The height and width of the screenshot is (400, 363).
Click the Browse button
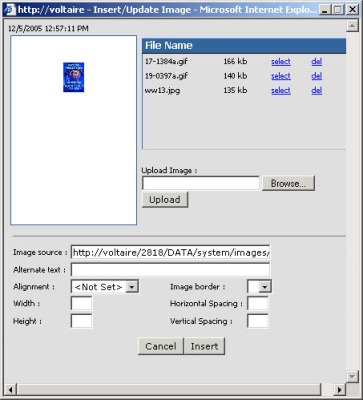[288, 183]
